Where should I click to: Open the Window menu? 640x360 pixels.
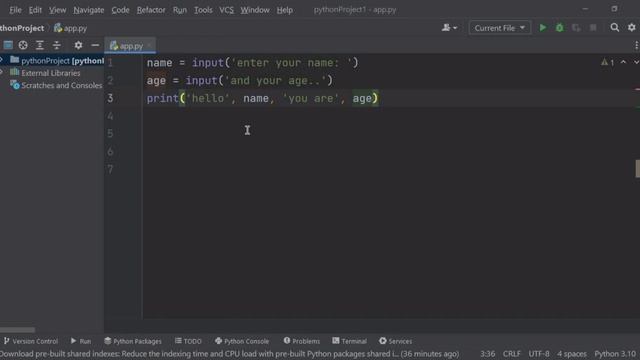pyautogui.click(x=255, y=10)
